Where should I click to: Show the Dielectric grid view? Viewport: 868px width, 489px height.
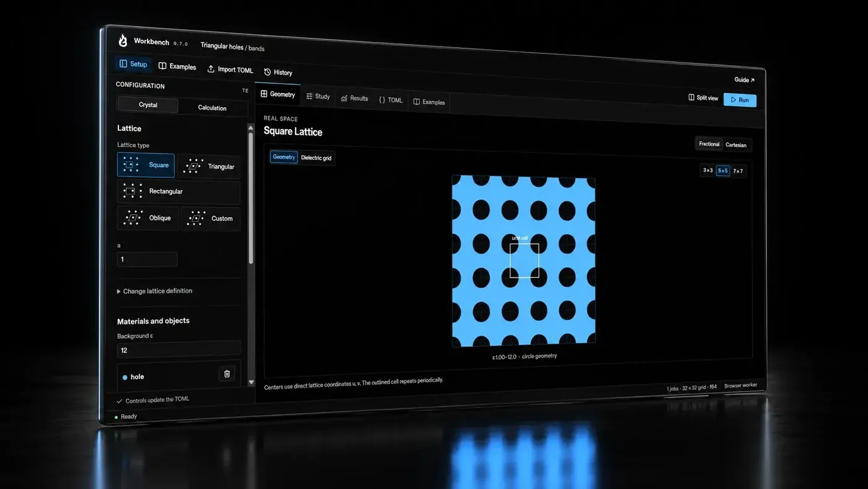point(316,158)
